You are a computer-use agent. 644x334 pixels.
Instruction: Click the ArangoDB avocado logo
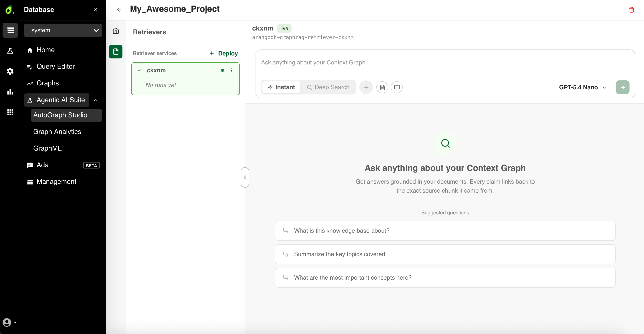tap(10, 10)
